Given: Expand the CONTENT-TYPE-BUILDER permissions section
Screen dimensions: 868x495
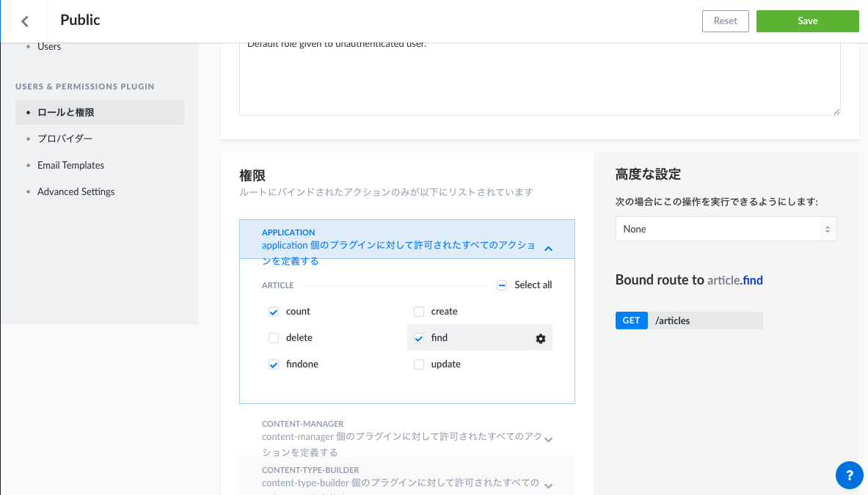Looking at the screenshot, I should pyautogui.click(x=548, y=483).
